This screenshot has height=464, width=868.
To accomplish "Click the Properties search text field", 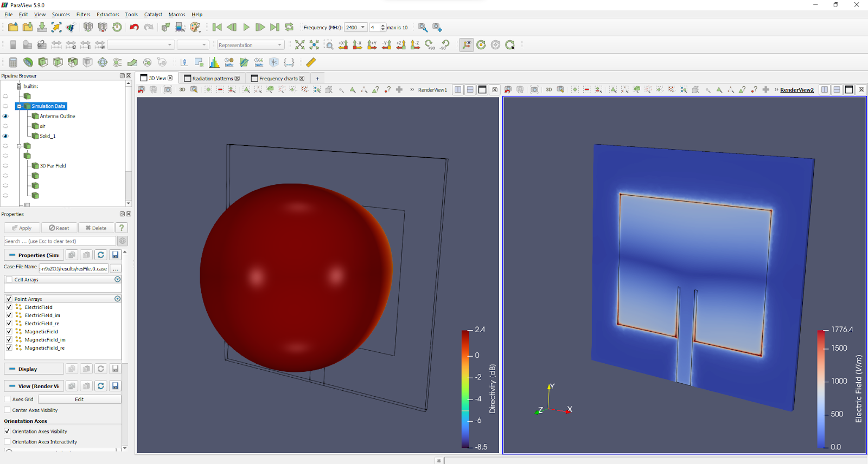I will [x=60, y=241].
